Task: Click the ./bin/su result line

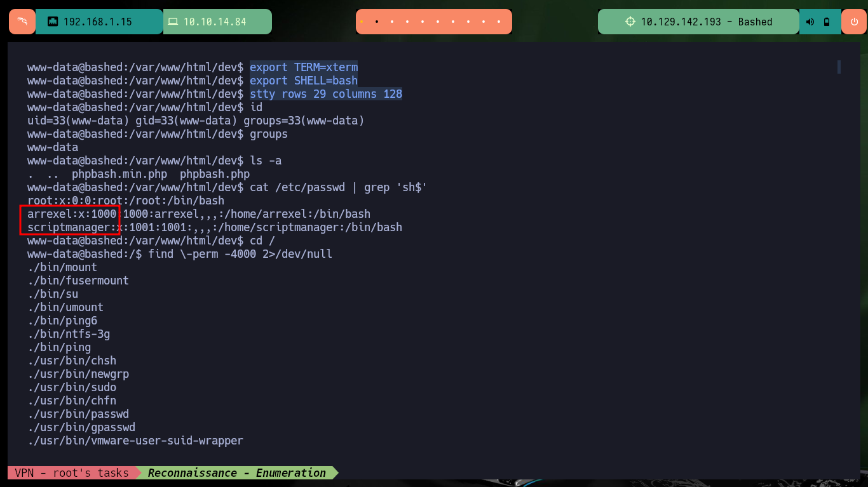Action: 53,294
